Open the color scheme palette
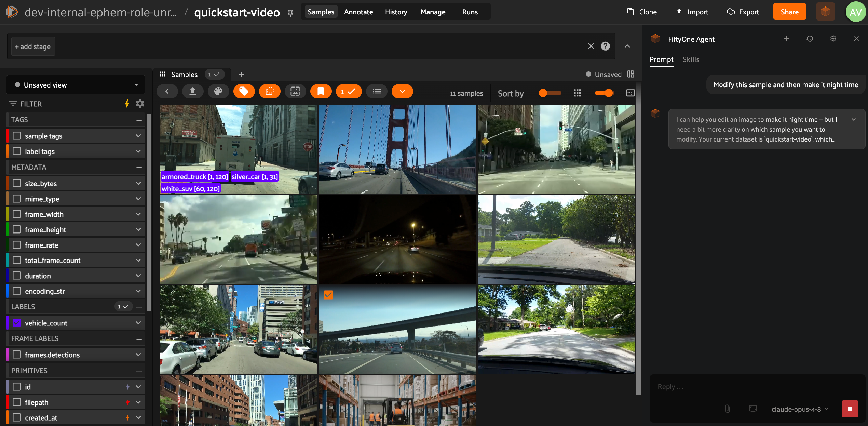Screen dimensions: 868x426 [x=218, y=91]
